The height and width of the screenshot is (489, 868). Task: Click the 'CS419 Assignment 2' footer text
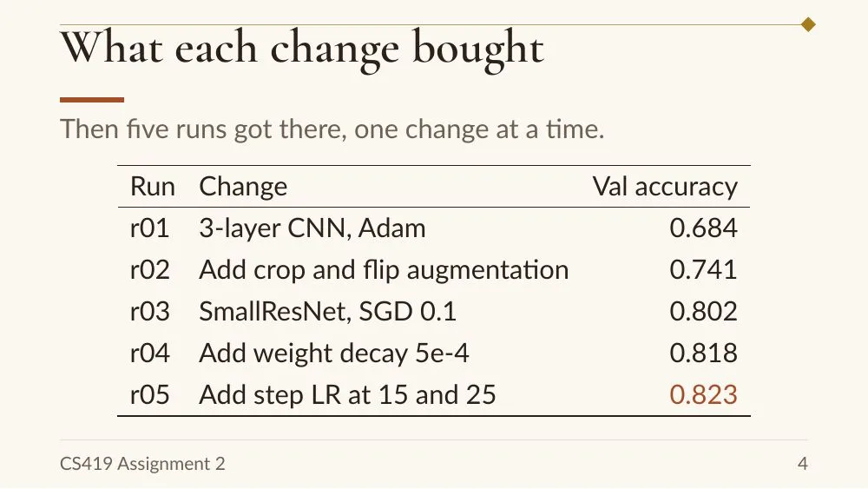coord(142,464)
